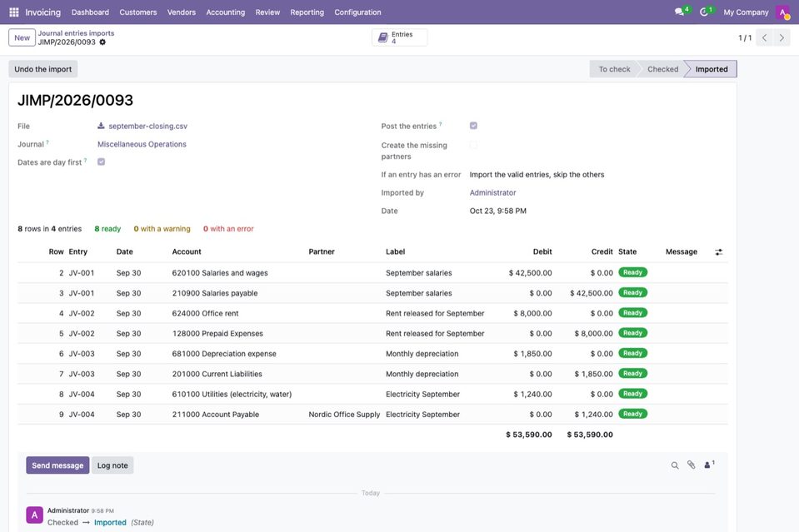Screen dimensions: 799x532
Task: Go to next record arrow
Action: pyautogui.click(x=782, y=37)
